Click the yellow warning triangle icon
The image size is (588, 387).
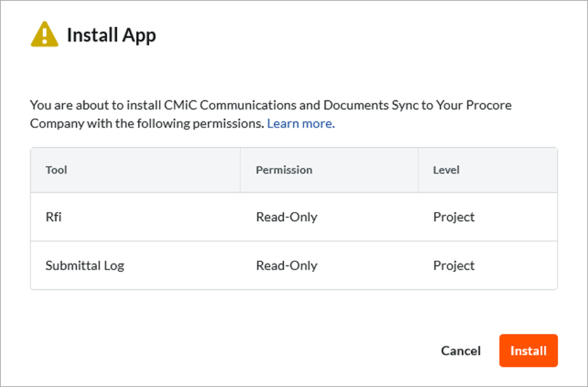coord(44,34)
